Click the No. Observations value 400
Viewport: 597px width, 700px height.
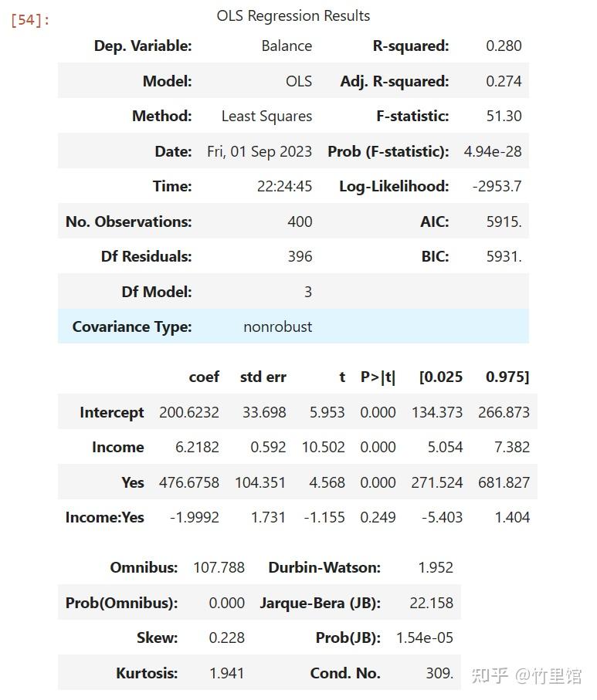[300, 221]
